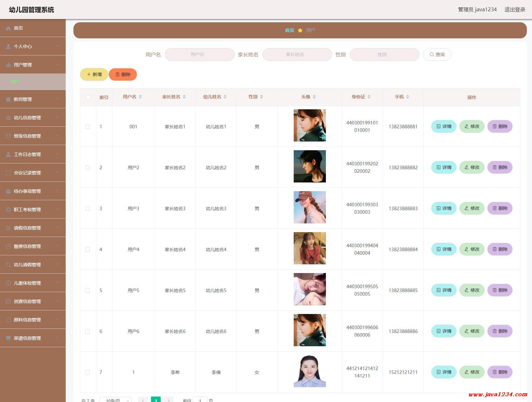Collapse the 用户管理 menu chevron

click(x=57, y=64)
